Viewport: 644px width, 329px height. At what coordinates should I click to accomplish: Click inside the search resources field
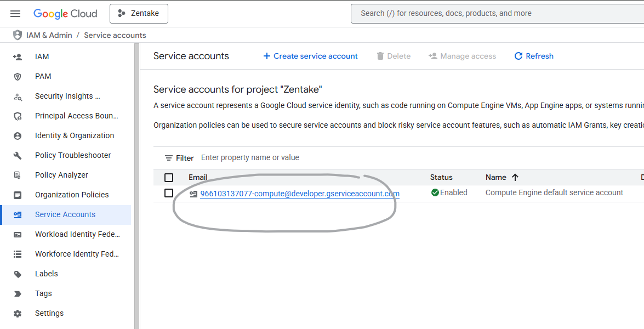(x=493, y=13)
